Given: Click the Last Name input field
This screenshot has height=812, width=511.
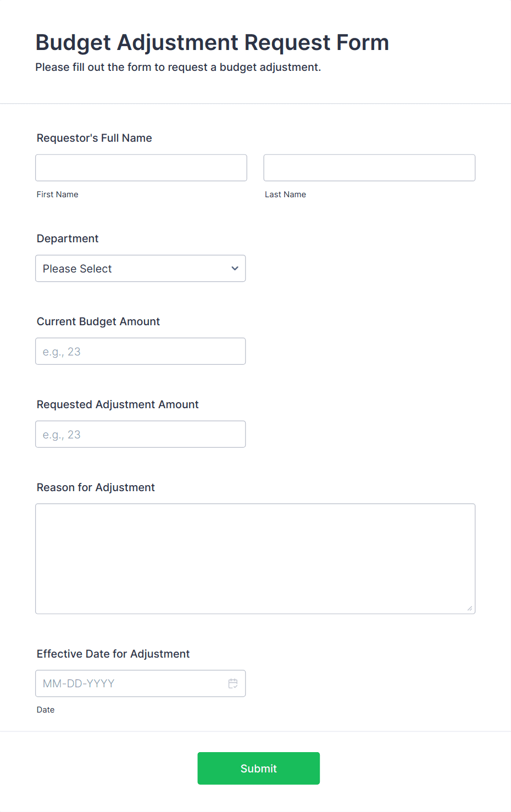Looking at the screenshot, I should 369,168.
